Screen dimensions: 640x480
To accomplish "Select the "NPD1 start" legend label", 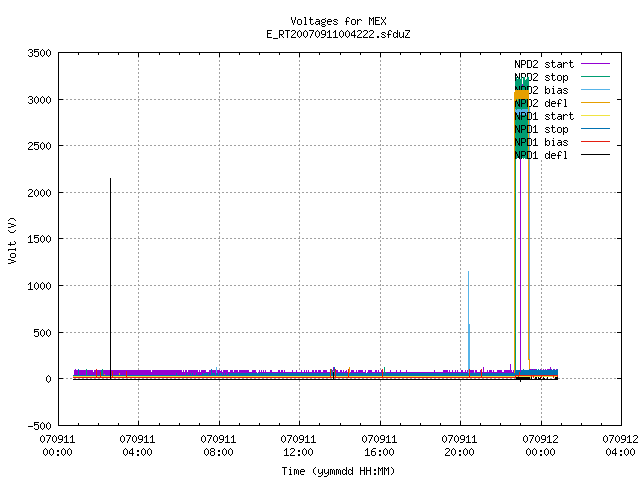I will (544, 116).
